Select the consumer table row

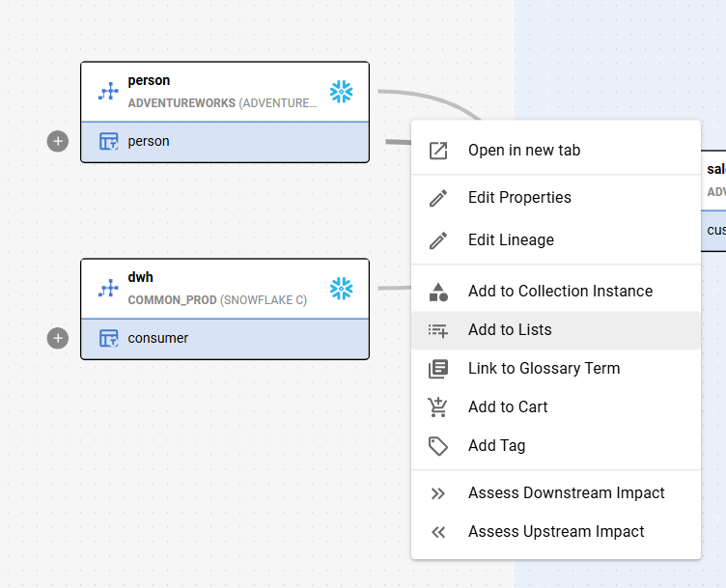[232, 338]
